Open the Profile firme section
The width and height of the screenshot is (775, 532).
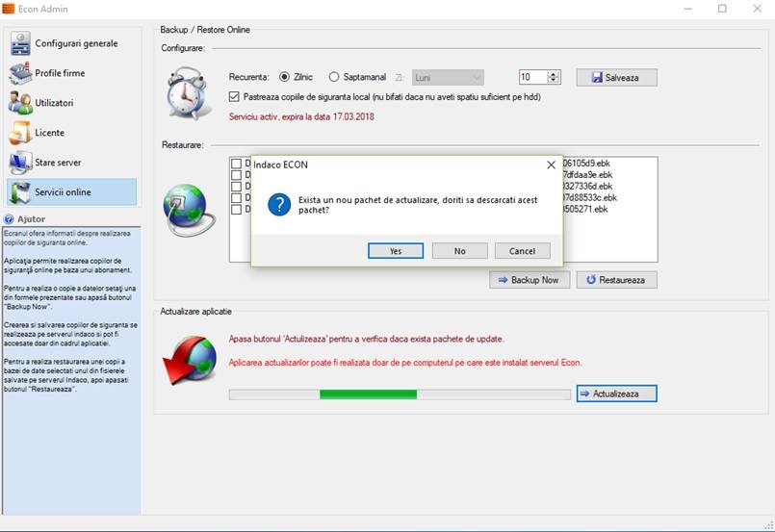tap(71, 73)
